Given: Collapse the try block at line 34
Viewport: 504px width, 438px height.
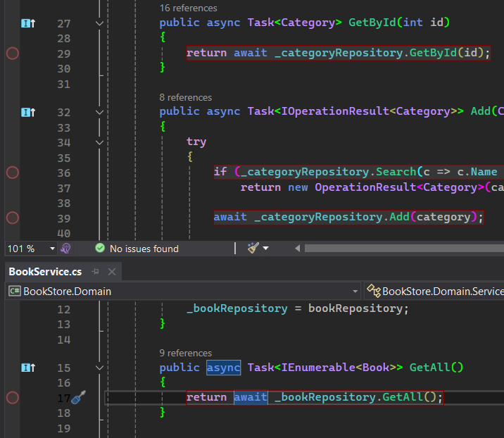Looking at the screenshot, I should pos(99,142).
